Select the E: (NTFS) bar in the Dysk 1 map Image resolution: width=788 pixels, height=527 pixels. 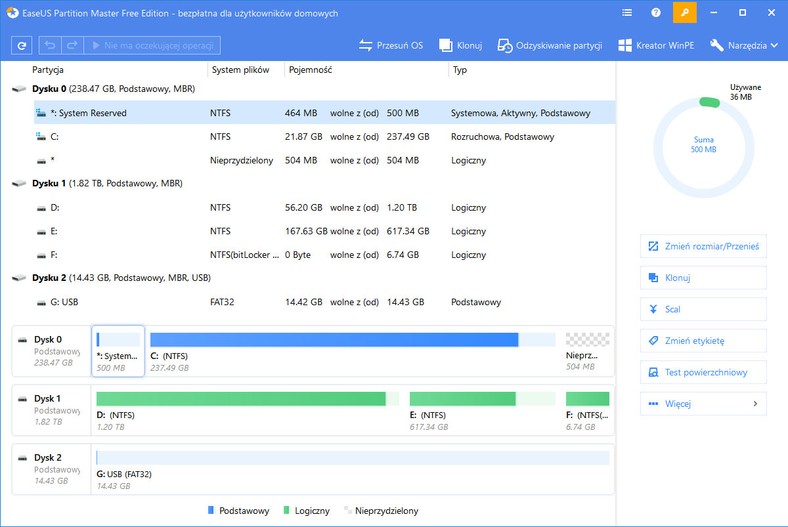click(482, 399)
